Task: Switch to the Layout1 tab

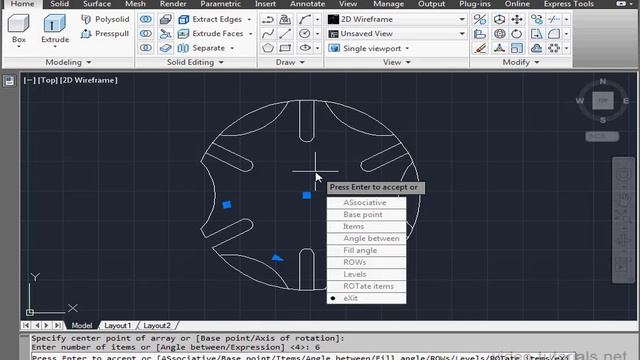Action: [118, 325]
